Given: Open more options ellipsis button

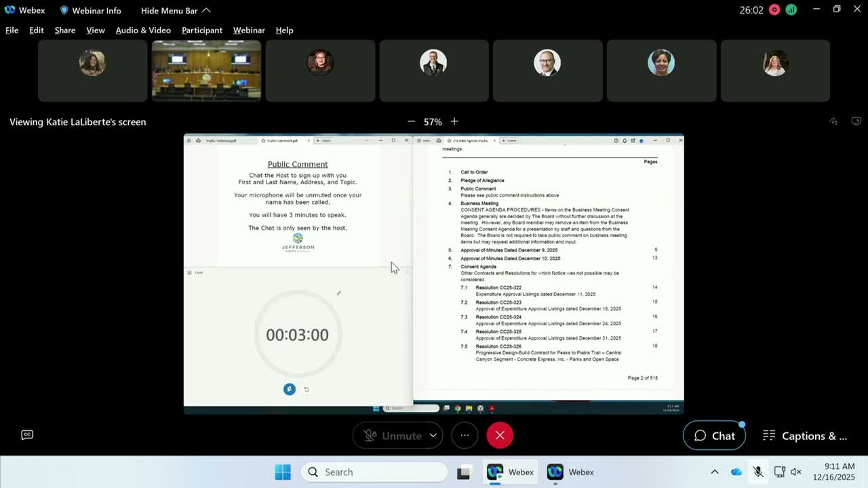Looking at the screenshot, I should [465, 436].
